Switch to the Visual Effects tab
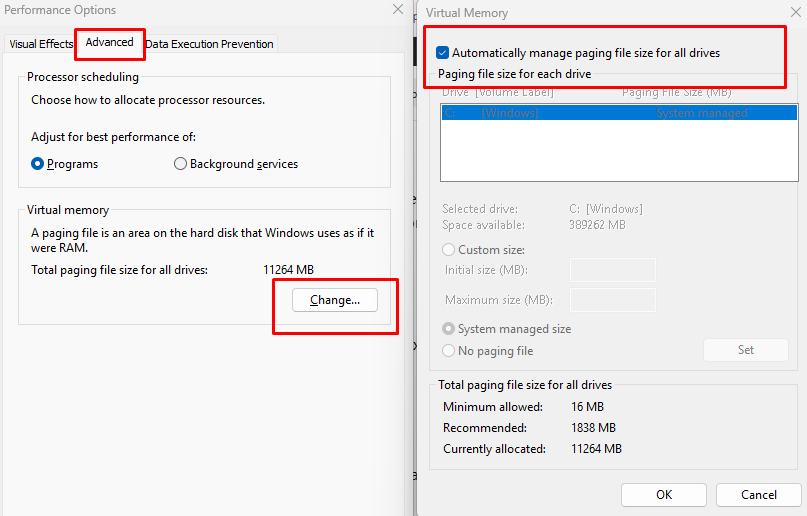The width and height of the screenshot is (807, 516). click(x=41, y=44)
